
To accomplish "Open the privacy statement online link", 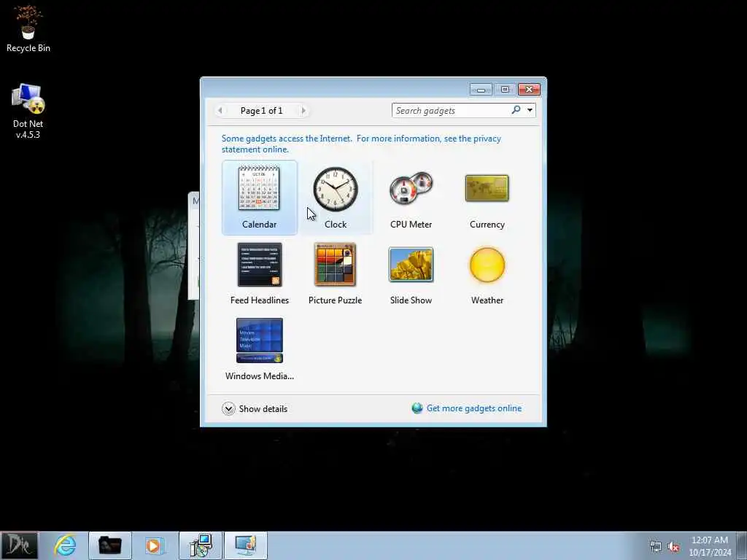I will (x=361, y=144).
